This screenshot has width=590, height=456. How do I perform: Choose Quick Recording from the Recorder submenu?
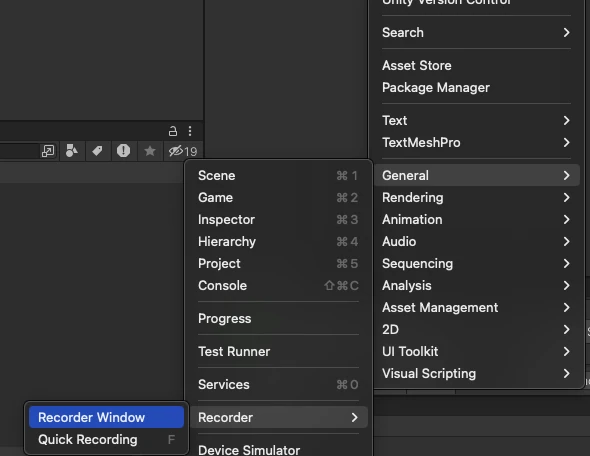click(106, 439)
